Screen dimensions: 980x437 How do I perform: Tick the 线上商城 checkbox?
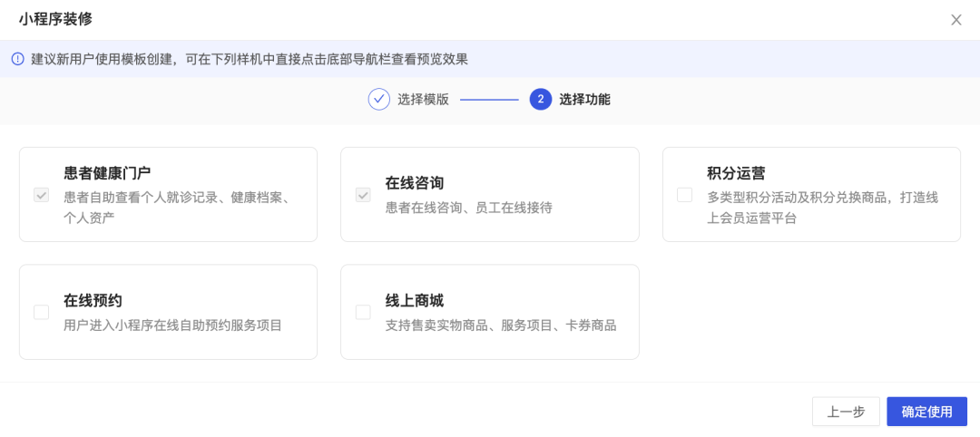click(x=363, y=312)
